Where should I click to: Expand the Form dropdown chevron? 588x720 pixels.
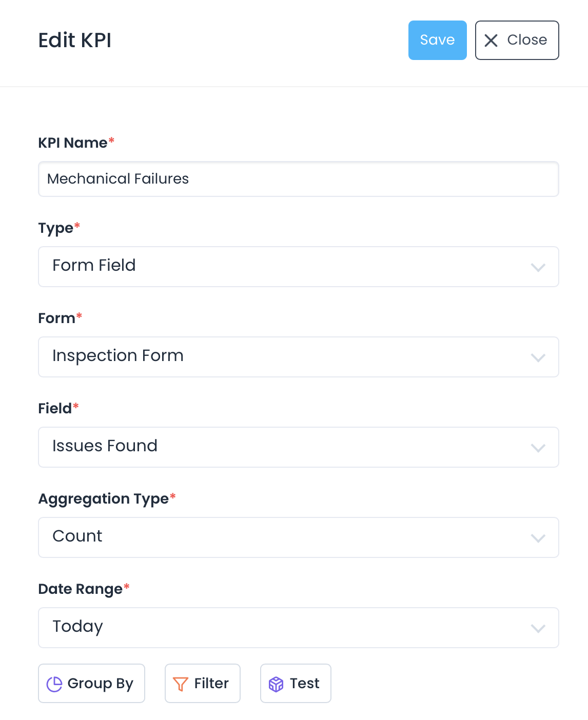[x=538, y=357]
